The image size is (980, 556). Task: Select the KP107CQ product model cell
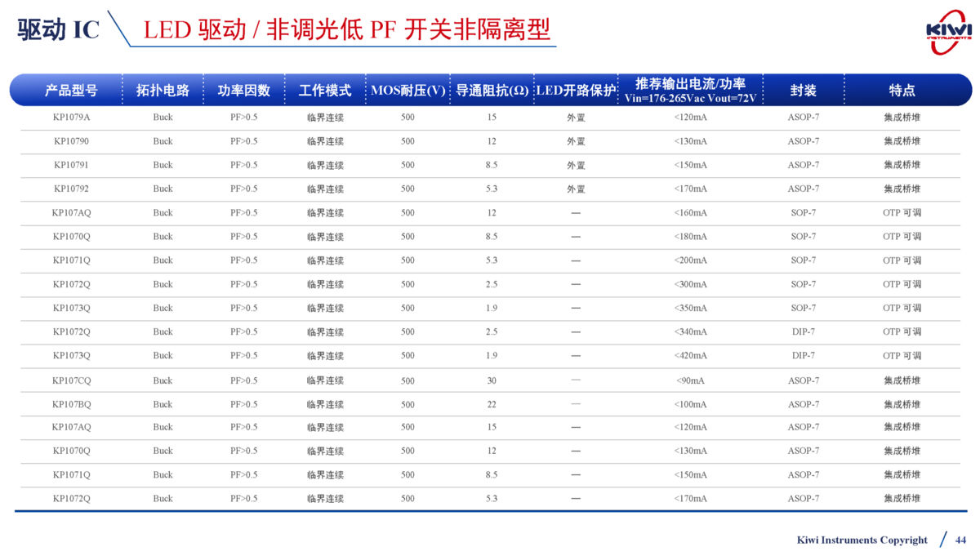[71, 380]
